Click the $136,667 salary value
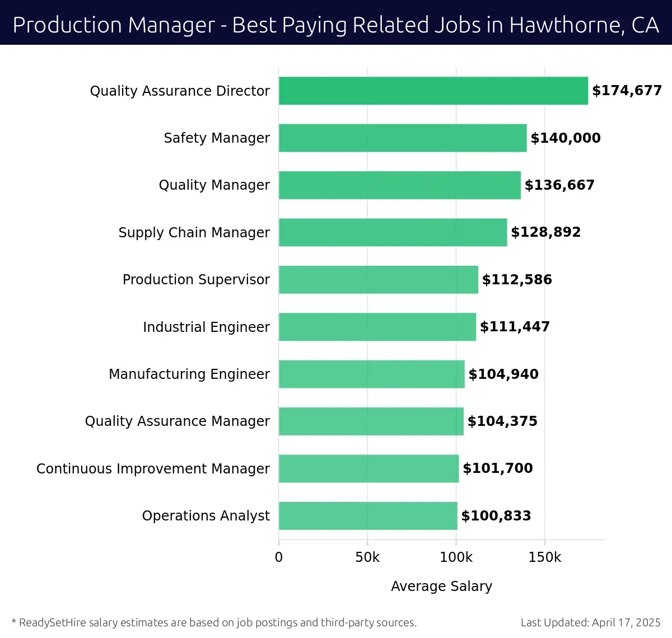The height and width of the screenshot is (638, 672). [559, 185]
